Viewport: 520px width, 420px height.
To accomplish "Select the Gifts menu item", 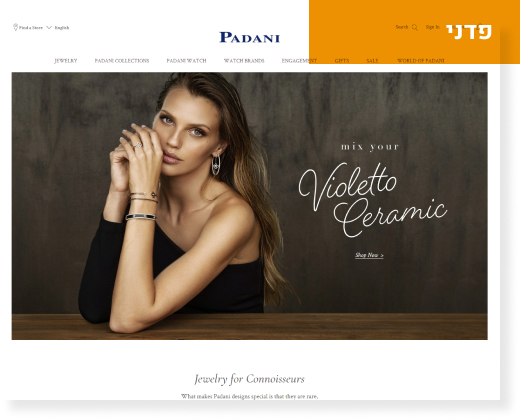I will [342, 61].
